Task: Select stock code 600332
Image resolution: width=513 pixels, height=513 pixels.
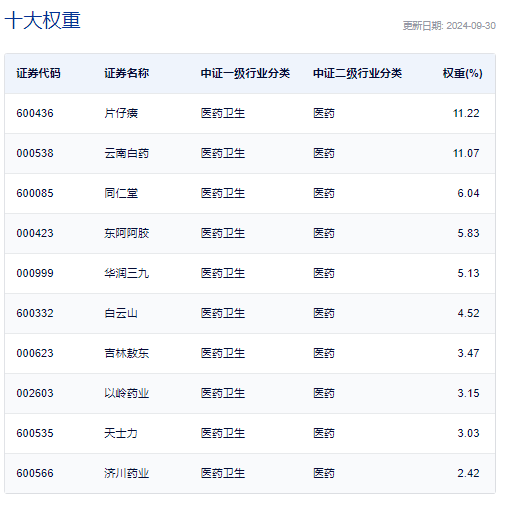Action: point(35,313)
